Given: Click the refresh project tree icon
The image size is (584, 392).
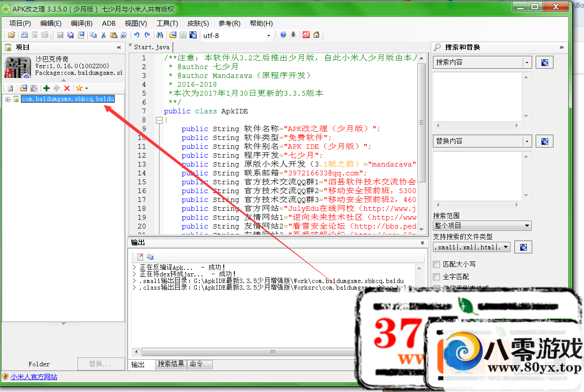Looking at the screenshot, I should (11, 88).
